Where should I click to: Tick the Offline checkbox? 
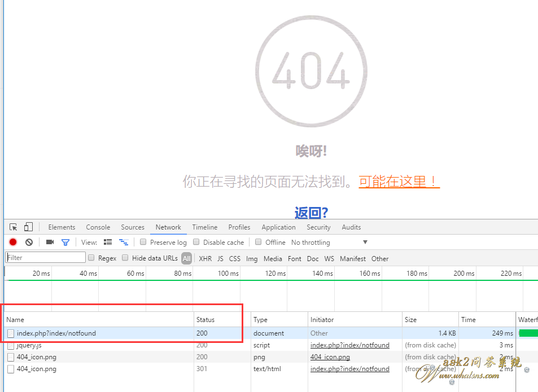pos(259,242)
